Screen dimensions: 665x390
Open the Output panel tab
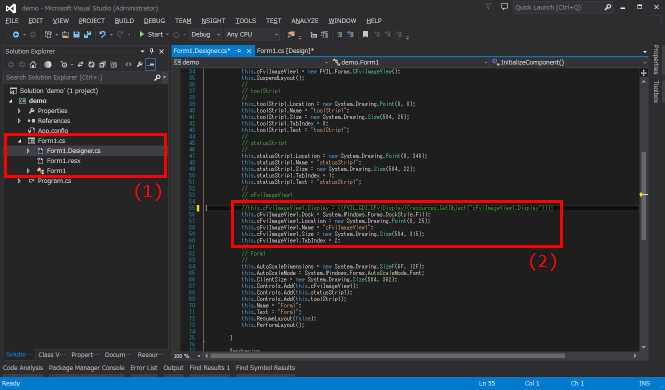pyautogui.click(x=173, y=368)
